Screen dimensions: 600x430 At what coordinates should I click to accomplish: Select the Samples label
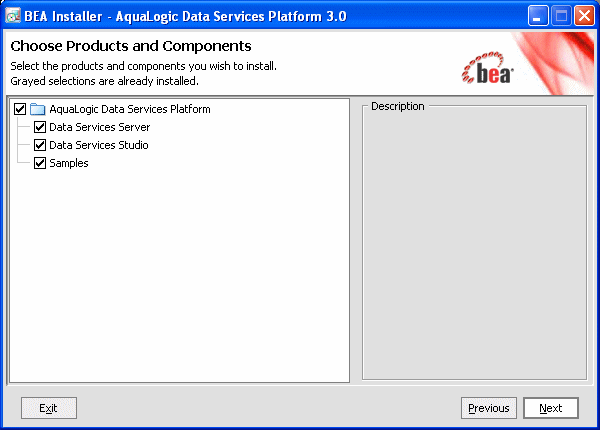69,163
